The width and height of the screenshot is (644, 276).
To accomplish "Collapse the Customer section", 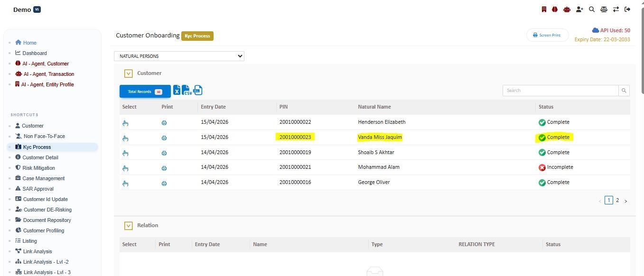I will 128,74.
